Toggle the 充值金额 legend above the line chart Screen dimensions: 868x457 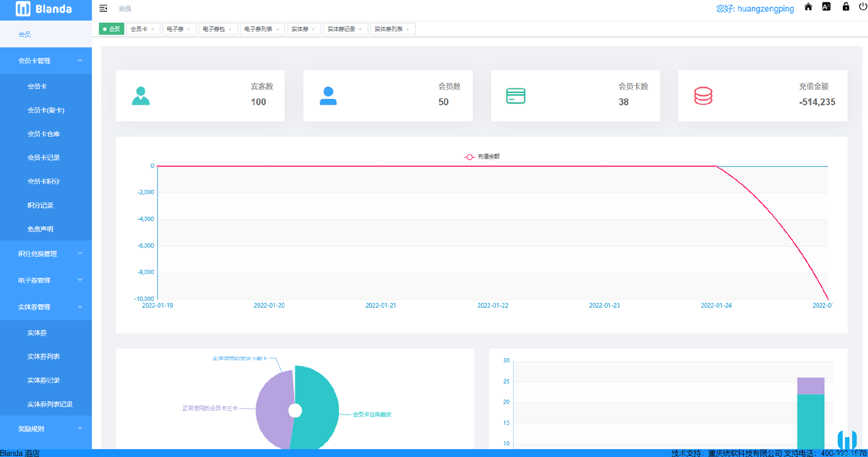click(482, 157)
